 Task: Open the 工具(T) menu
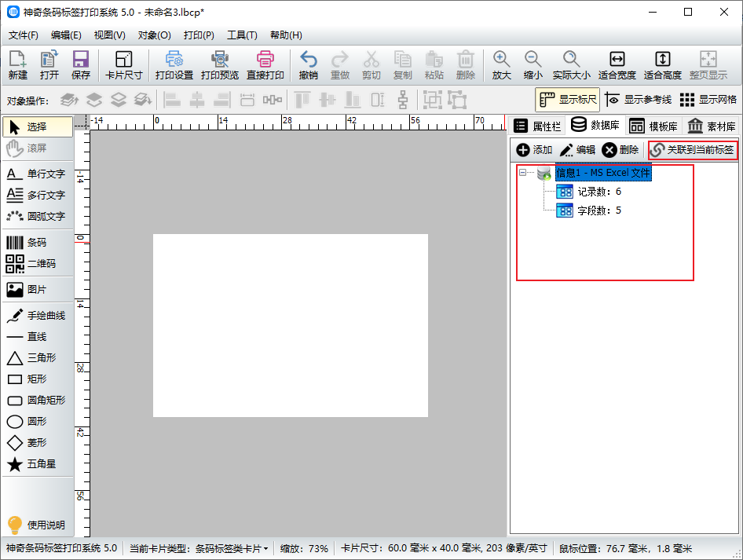[x=242, y=35]
